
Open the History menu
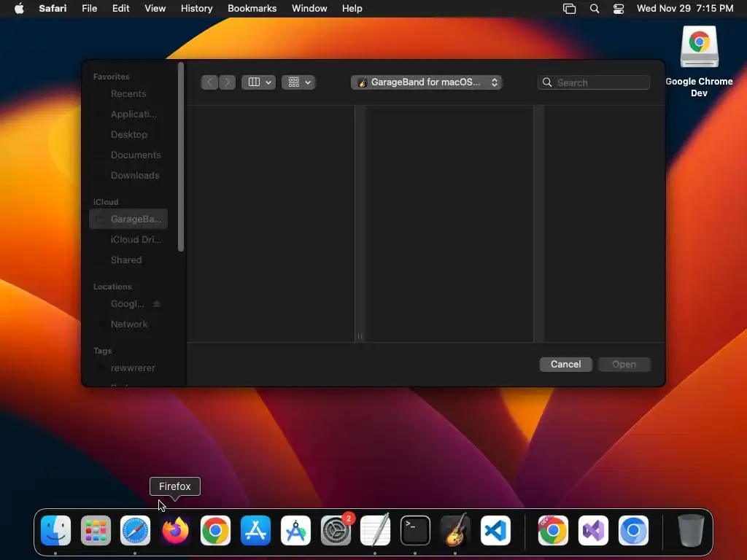(197, 9)
